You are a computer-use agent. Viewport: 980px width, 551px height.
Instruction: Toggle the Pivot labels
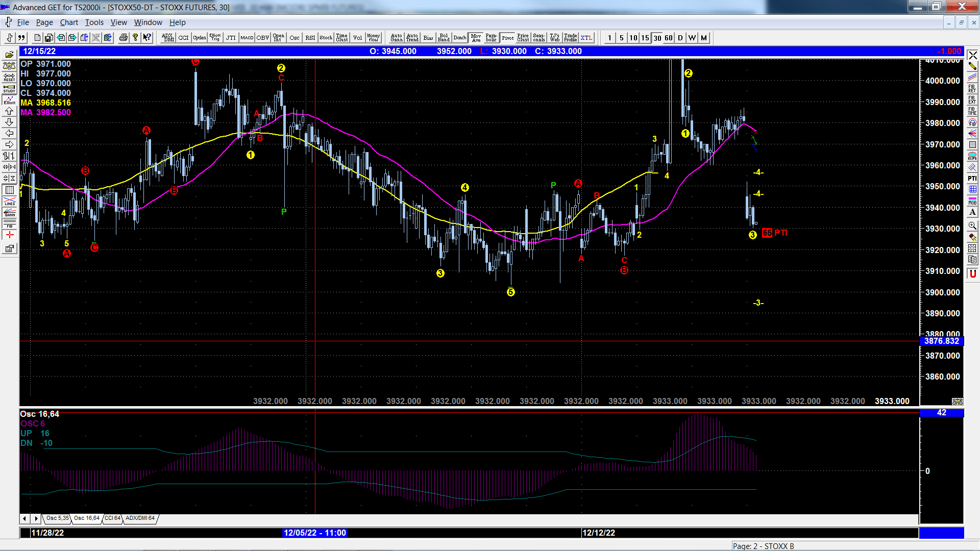(x=507, y=38)
